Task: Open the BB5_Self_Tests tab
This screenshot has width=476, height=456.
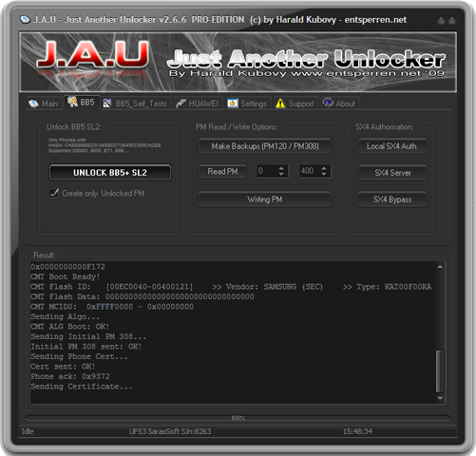Action: tap(136, 104)
